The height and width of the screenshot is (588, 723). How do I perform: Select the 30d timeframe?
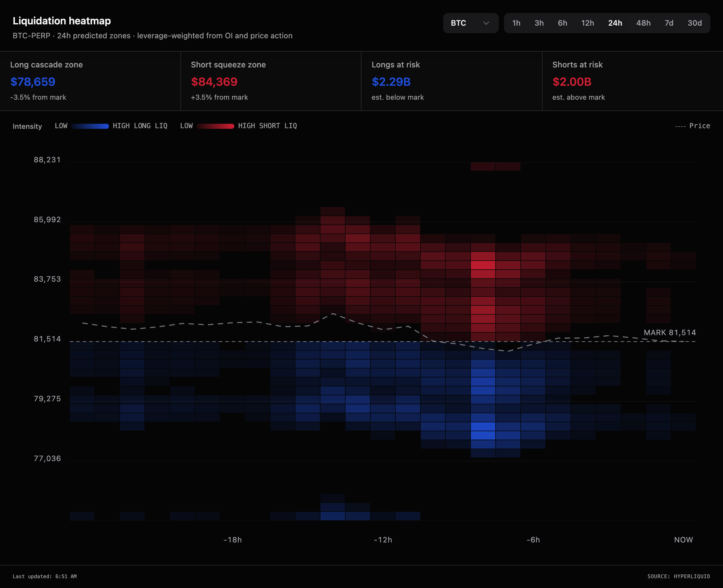(695, 23)
